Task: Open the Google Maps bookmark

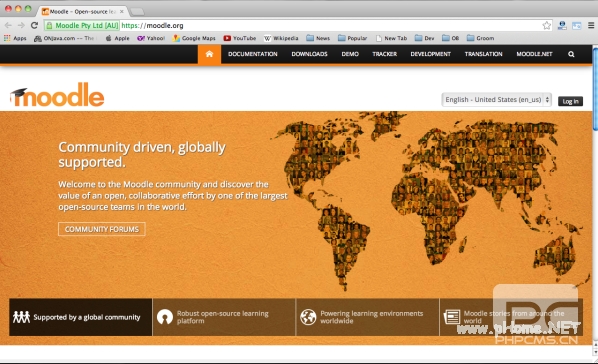Action: coord(194,38)
